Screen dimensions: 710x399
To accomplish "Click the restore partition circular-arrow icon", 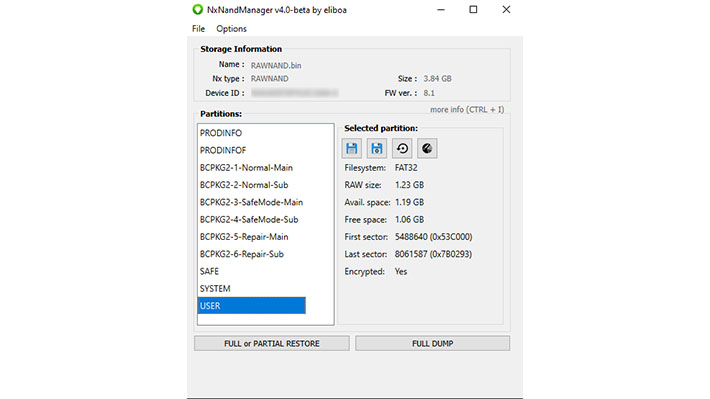I will [402, 149].
